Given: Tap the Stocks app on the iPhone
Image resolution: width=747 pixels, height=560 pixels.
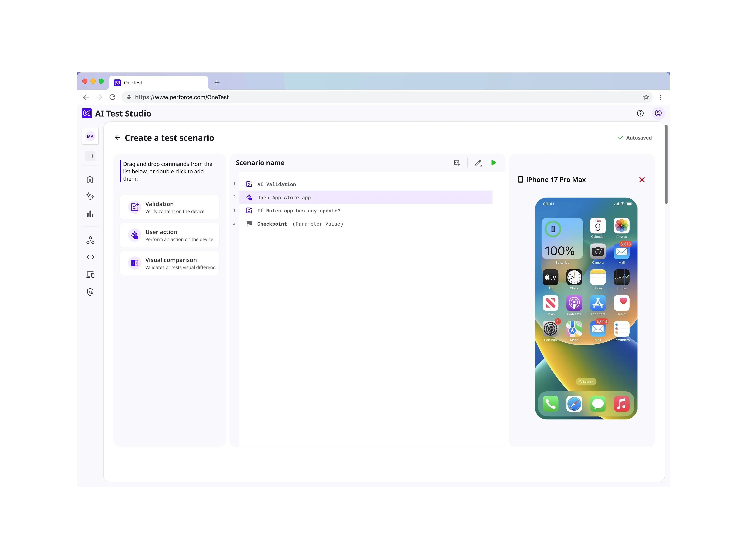Looking at the screenshot, I should click(621, 277).
